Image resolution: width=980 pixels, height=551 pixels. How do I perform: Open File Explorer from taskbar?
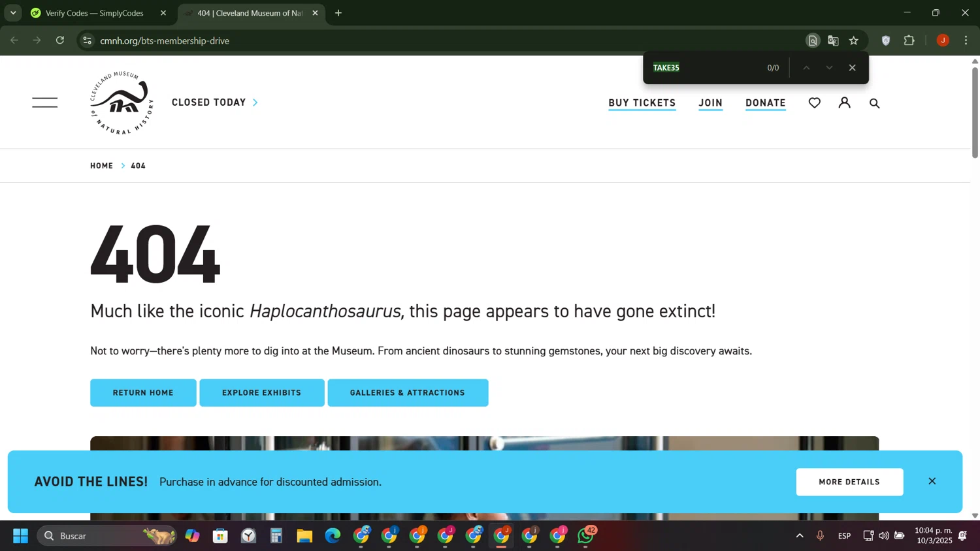[x=304, y=536]
